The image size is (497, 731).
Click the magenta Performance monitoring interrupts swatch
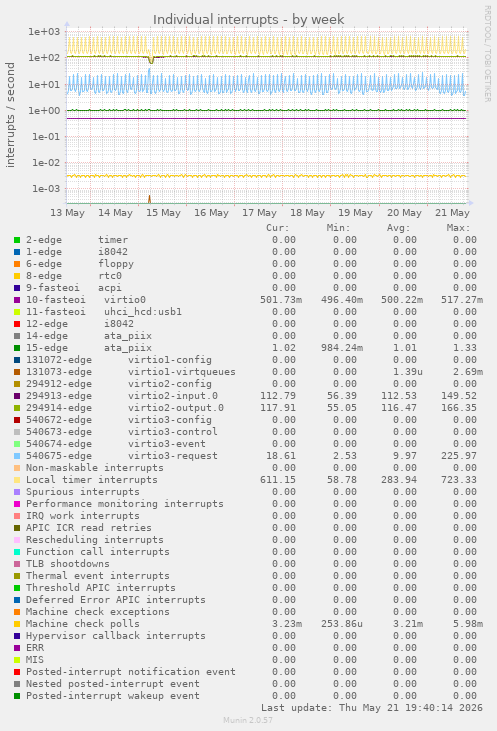[17, 504]
